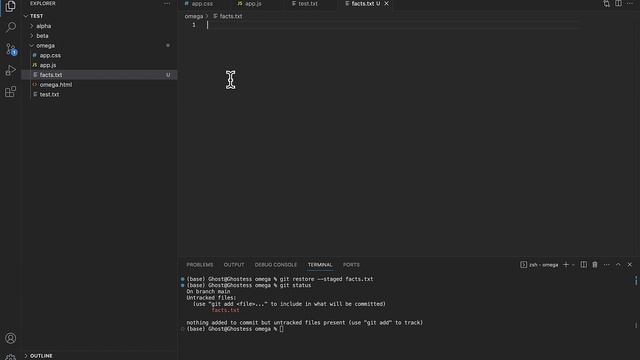Open the Explorer view in activity bar
The height and width of the screenshot is (360, 640).
click(x=11, y=6)
